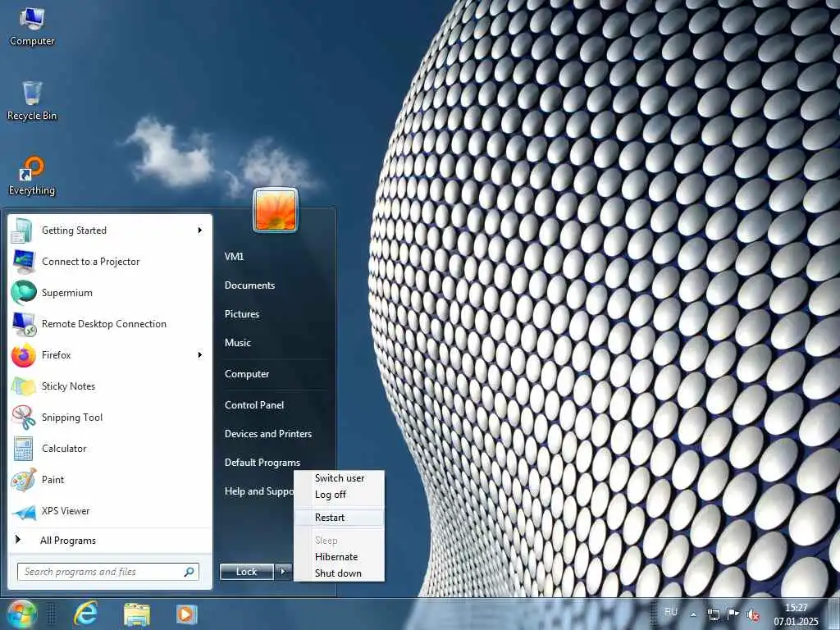Viewport: 840px width, 630px height.
Task: Open Control Panel from the Start menu
Action: [254, 405]
